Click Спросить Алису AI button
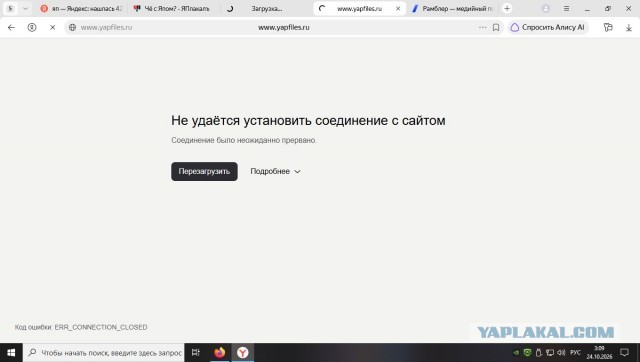Image resolution: width=640 pixels, height=362 pixels. click(x=548, y=27)
